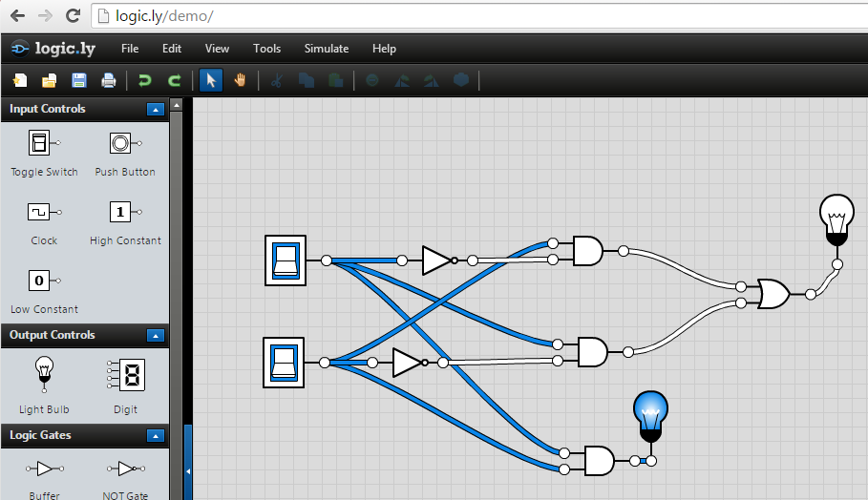This screenshot has height=500, width=868.
Task: Open the Help menu
Action: (384, 49)
